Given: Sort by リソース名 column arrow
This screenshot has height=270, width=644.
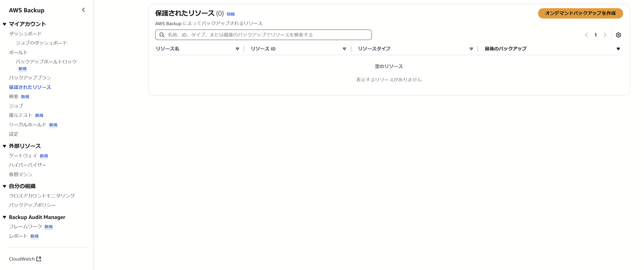Looking at the screenshot, I should tap(237, 49).
